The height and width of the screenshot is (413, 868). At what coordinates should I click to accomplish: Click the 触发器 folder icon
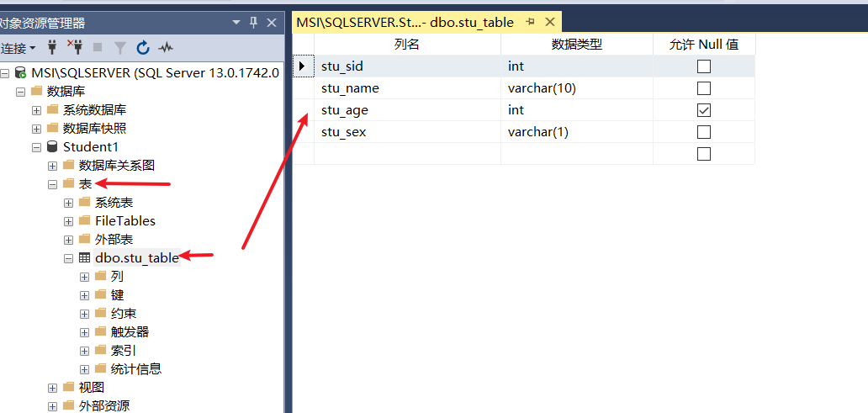pos(100,331)
